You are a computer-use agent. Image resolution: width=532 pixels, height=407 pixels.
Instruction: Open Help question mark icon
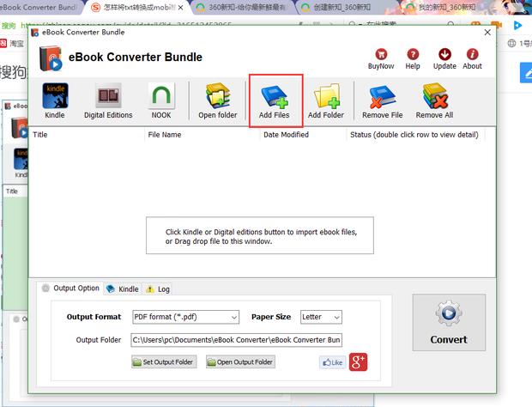coord(413,59)
